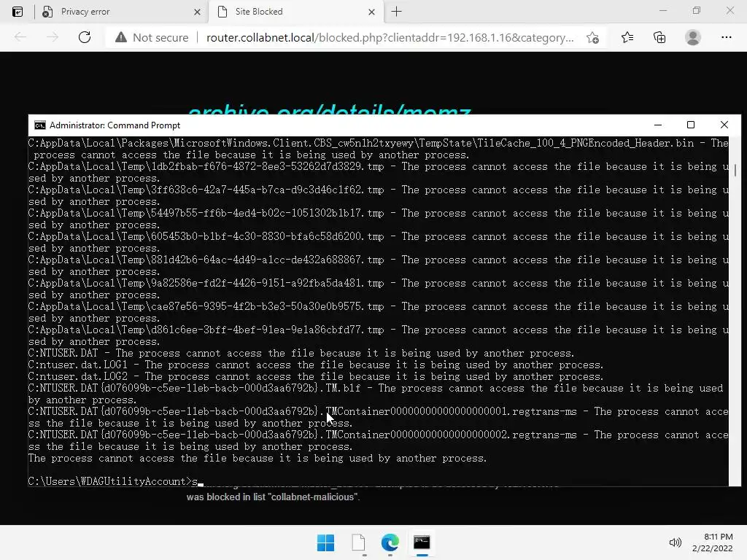Focus the router.collabnet.local address bar
Viewport: 747px width, 560px height.
tap(390, 38)
